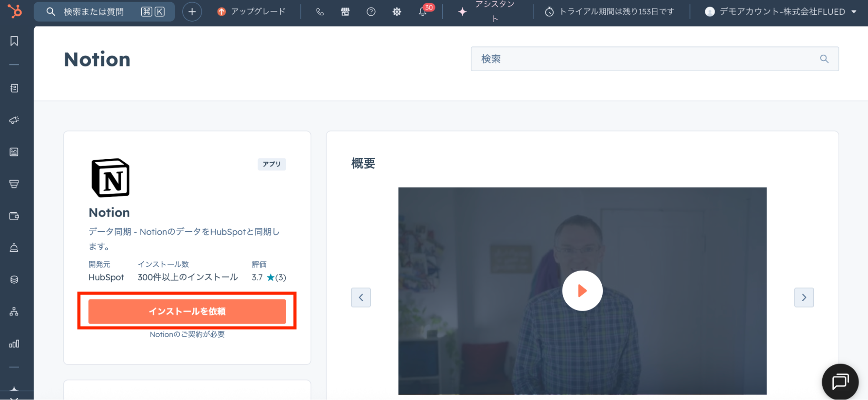Open the アシスタント AI assistant
The height and width of the screenshot is (400, 868).
(488, 12)
